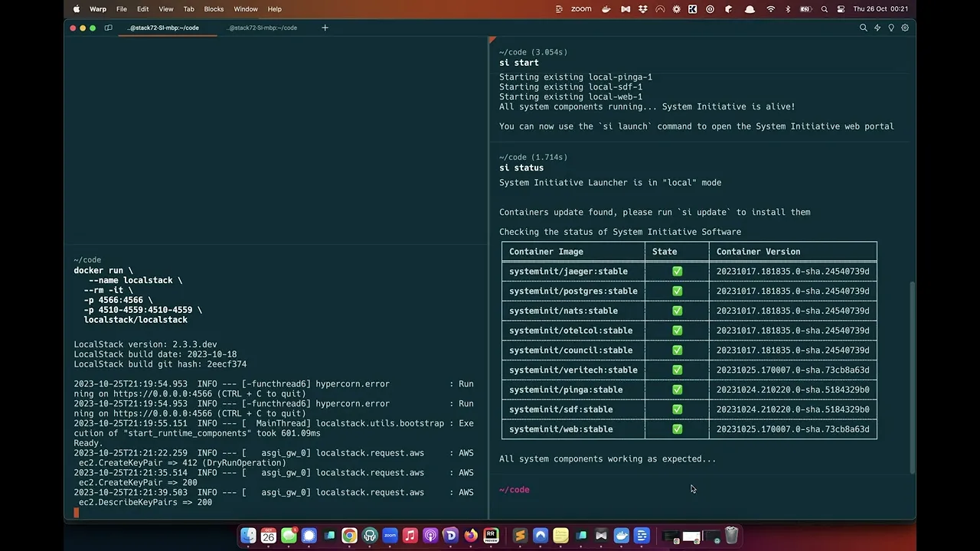Launch Google Chrome from the dock

tap(349, 536)
